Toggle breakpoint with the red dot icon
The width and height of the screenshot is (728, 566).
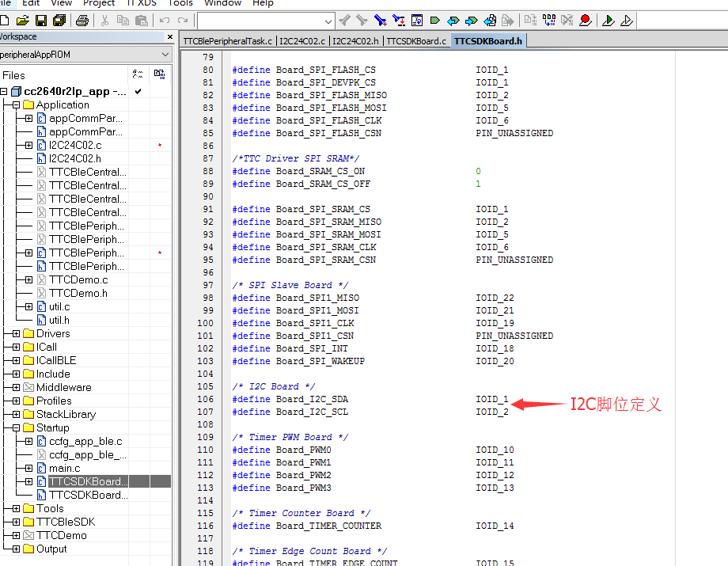pos(586,21)
